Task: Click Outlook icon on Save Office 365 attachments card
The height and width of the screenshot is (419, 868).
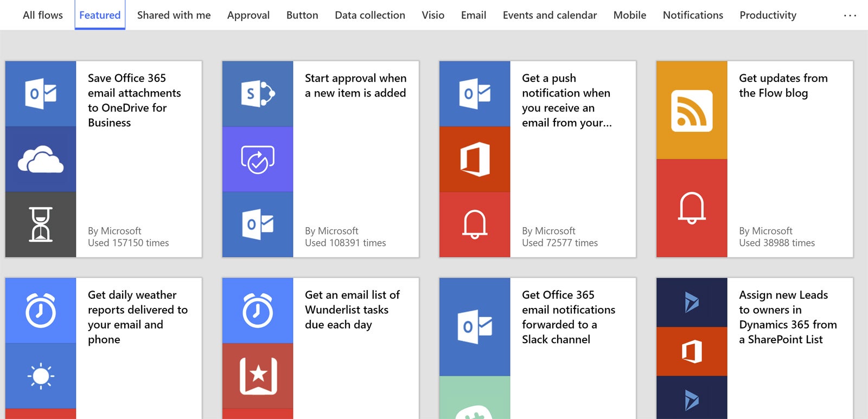Action: coord(41,94)
